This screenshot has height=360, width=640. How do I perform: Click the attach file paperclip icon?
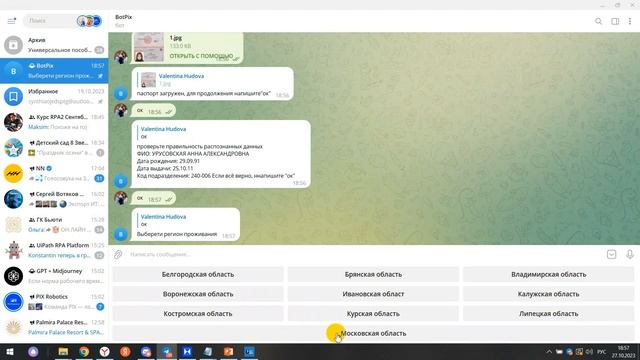(118, 254)
